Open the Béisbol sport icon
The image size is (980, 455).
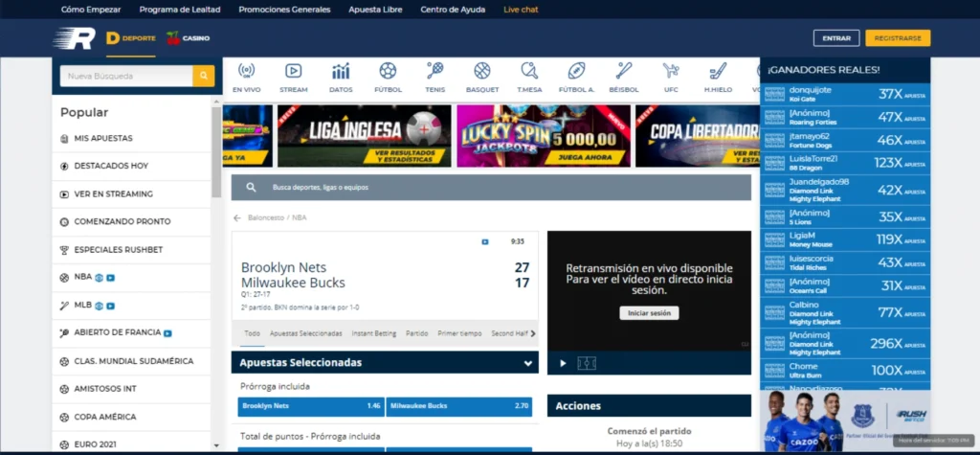point(624,72)
